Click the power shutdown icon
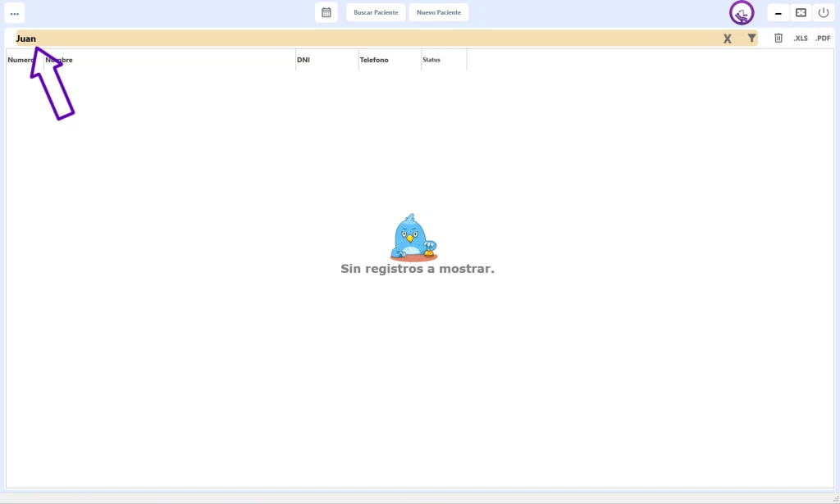 click(x=824, y=12)
